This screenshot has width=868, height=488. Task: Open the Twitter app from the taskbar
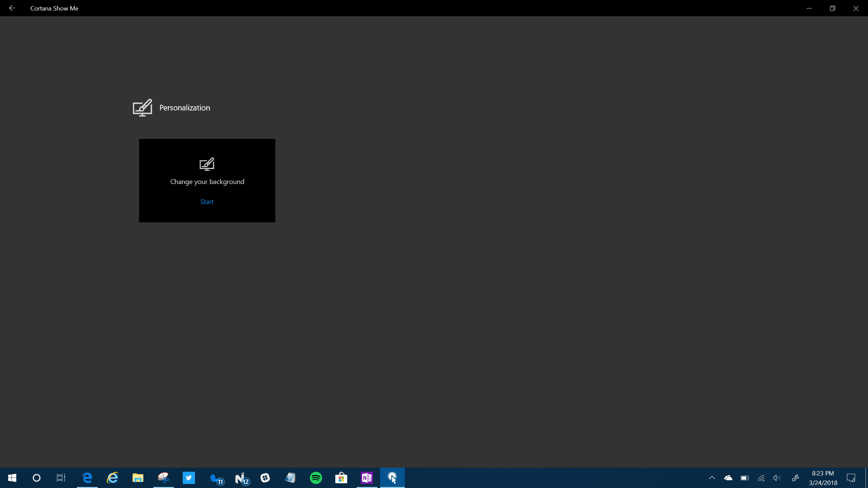pos(189,478)
